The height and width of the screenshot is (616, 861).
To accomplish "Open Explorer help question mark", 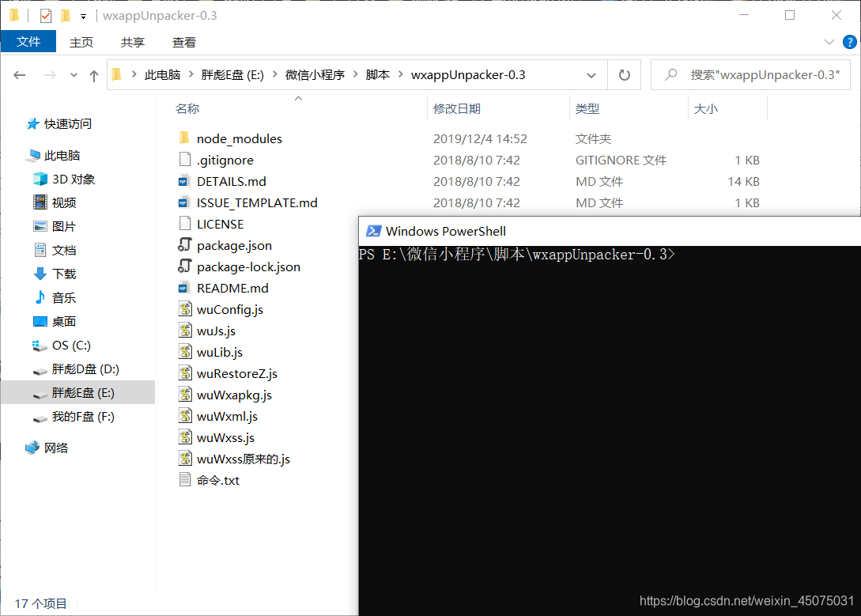I will coord(849,42).
